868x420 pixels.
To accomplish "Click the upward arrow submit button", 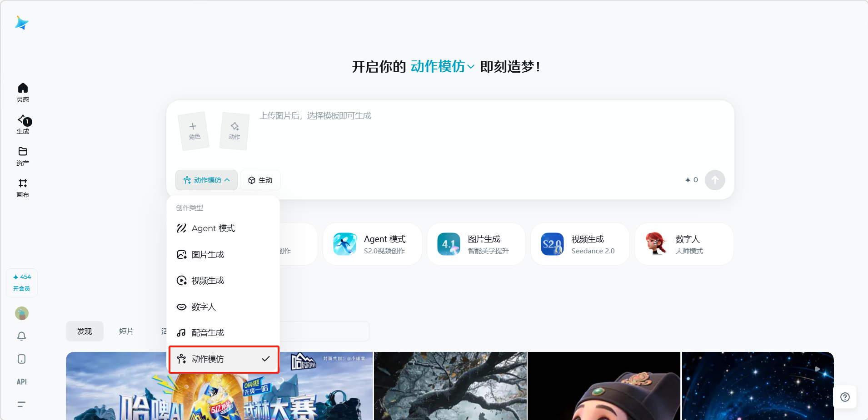I will pyautogui.click(x=715, y=180).
